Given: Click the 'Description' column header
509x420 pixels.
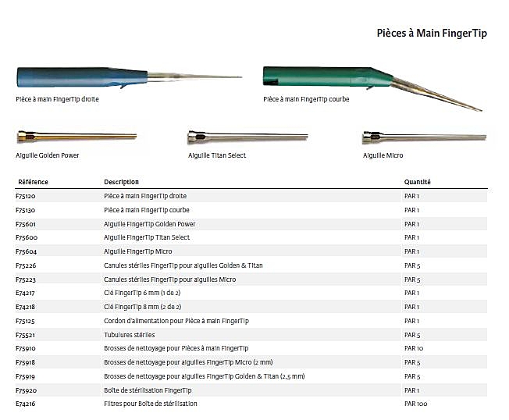Looking at the screenshot, I should pyautogui.click(x=121, y=182).
